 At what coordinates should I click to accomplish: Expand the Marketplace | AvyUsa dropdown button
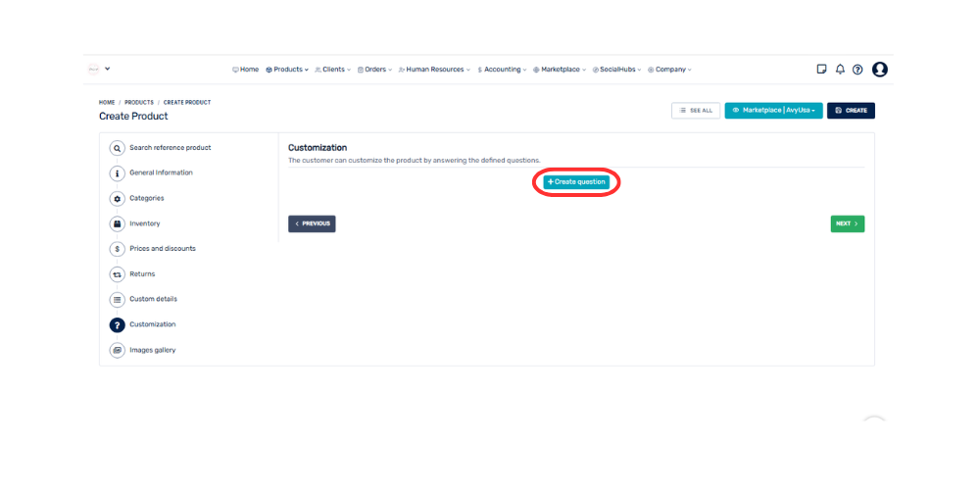tap(773, 111)
